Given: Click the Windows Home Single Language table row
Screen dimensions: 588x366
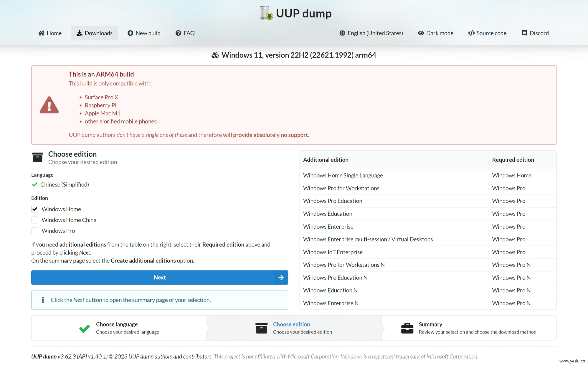Looking at the screenshot, I should [428, 175].
